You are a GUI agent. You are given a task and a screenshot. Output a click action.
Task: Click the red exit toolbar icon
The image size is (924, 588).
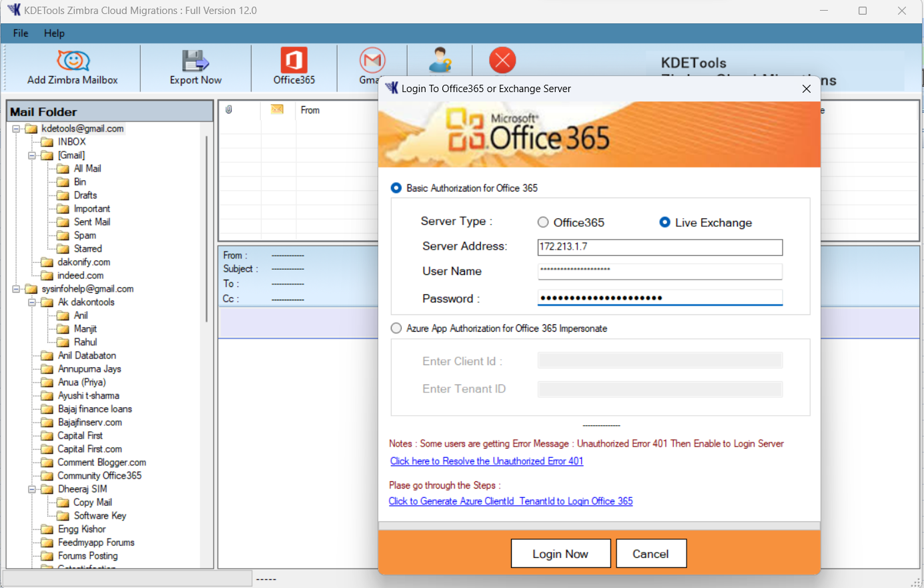click(502, 60)
